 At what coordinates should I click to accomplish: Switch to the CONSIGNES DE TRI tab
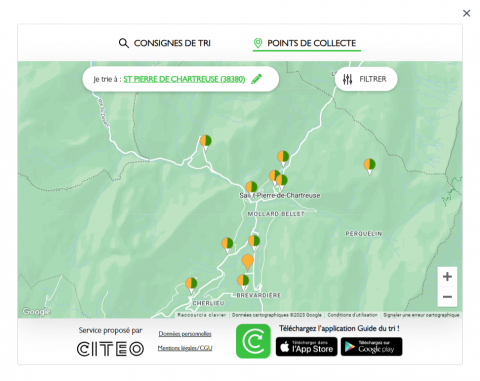click(x=165, y=43)
